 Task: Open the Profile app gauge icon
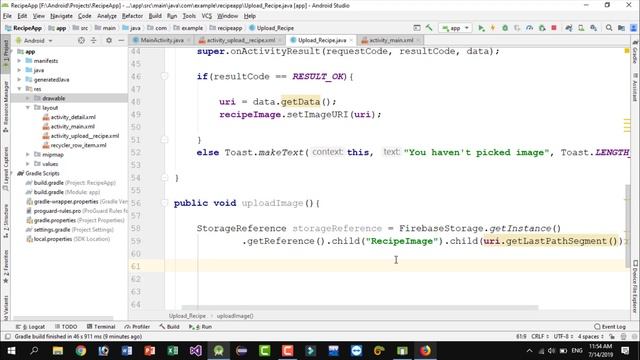529,28
